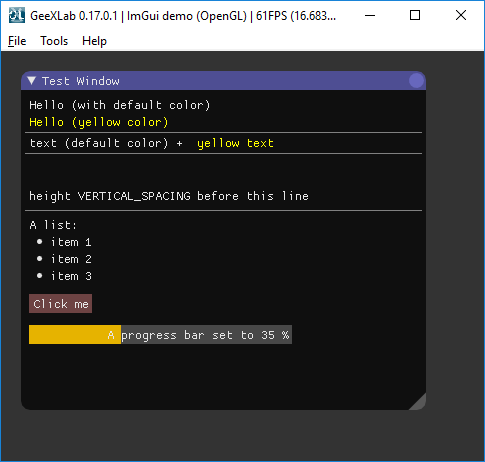Click the "Hello (with default color)" text
Viewport: 485px width, 462px height.
coord(120,105)
